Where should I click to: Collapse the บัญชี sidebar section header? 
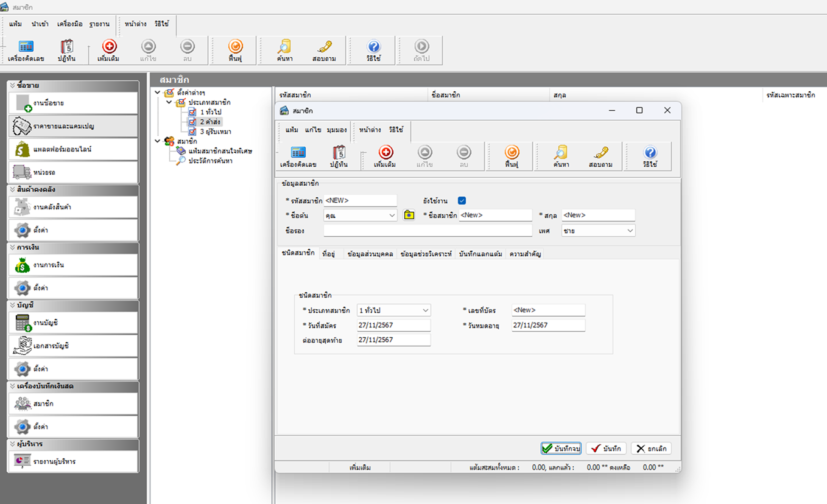pyautogui.click(x=73, y=305)
